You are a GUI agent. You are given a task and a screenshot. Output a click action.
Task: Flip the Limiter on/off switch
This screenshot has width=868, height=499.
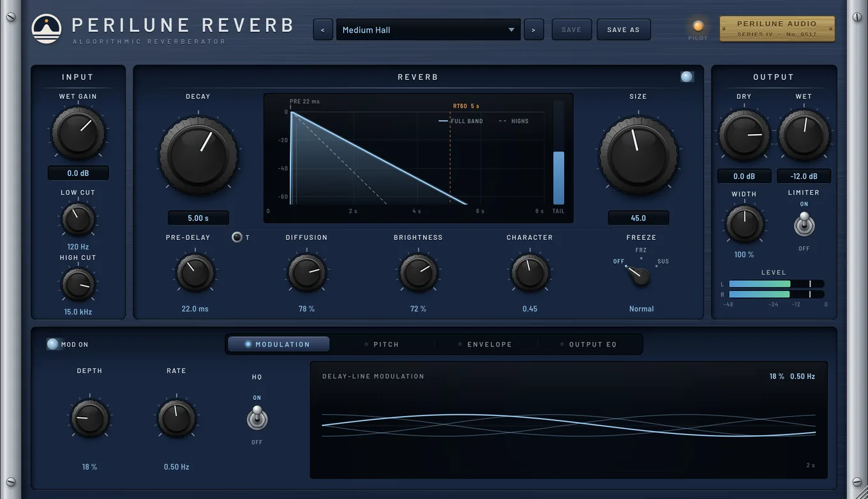pyautogui.click(x=804, y=225)
